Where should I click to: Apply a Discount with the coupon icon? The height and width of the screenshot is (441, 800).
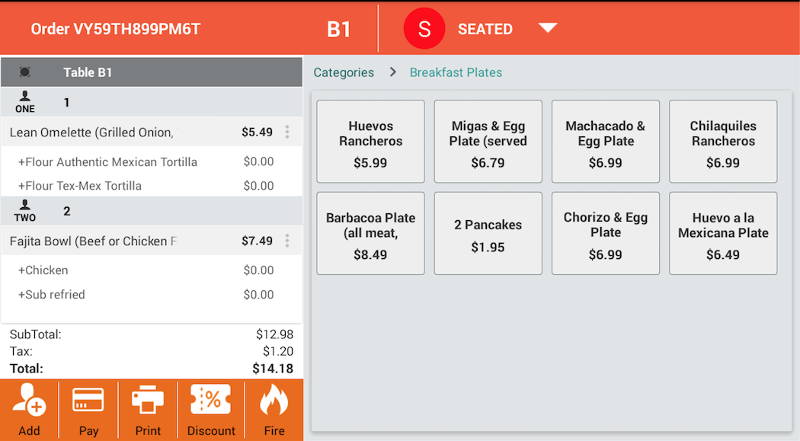point(211,399)
